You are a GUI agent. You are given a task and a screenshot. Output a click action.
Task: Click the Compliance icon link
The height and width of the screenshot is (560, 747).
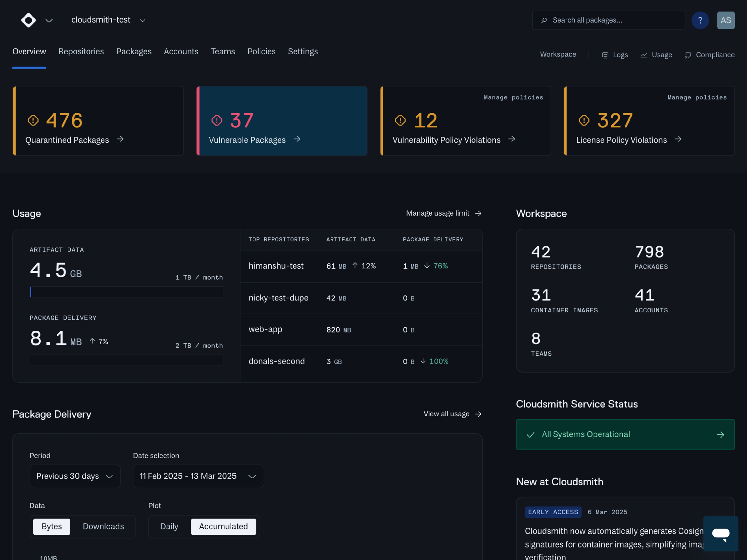[x=709, y=55]
